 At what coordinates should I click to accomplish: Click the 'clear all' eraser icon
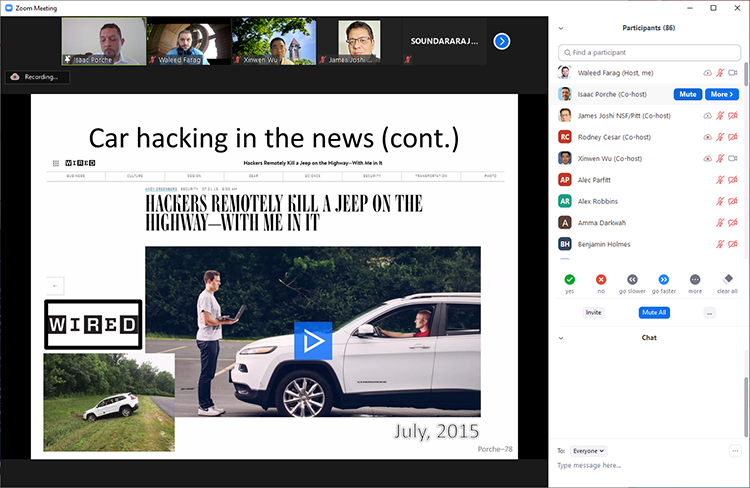(728, 279)
